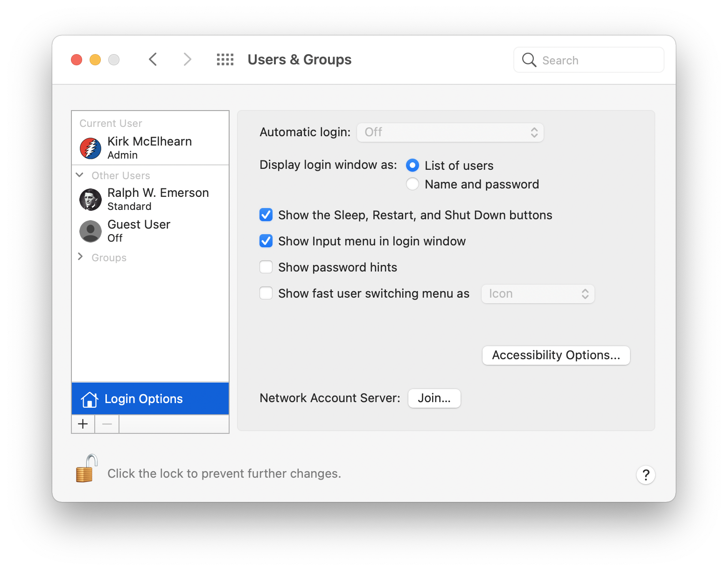Click the Display login window as label
The width and height of the screenshot is (728, 571).
coord(328,165)
